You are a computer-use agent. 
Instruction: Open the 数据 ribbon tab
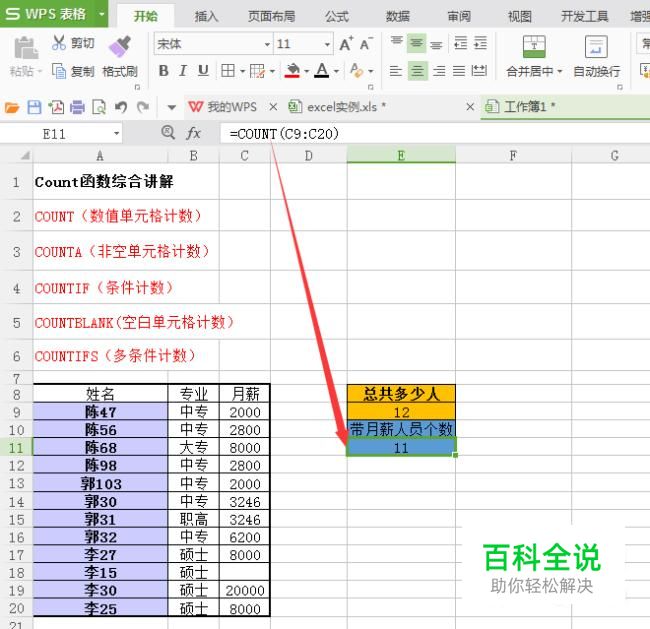[x=398, y=16]
